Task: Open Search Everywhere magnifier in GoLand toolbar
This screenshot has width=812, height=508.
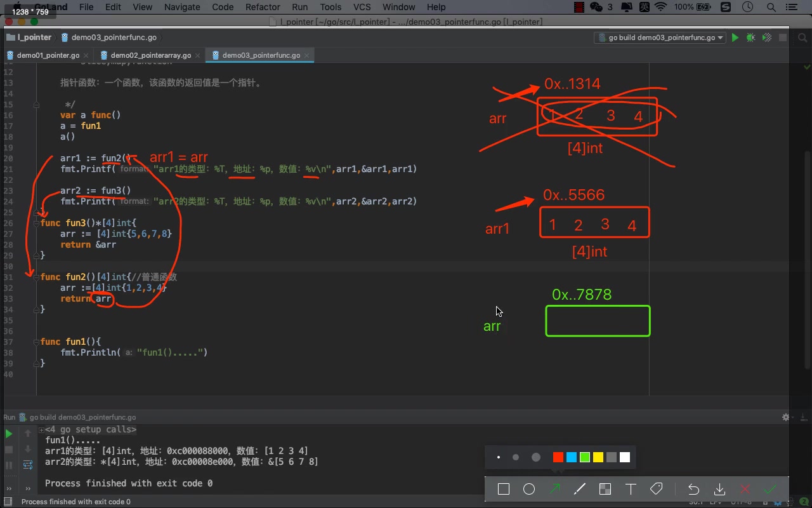Action: 801,37
